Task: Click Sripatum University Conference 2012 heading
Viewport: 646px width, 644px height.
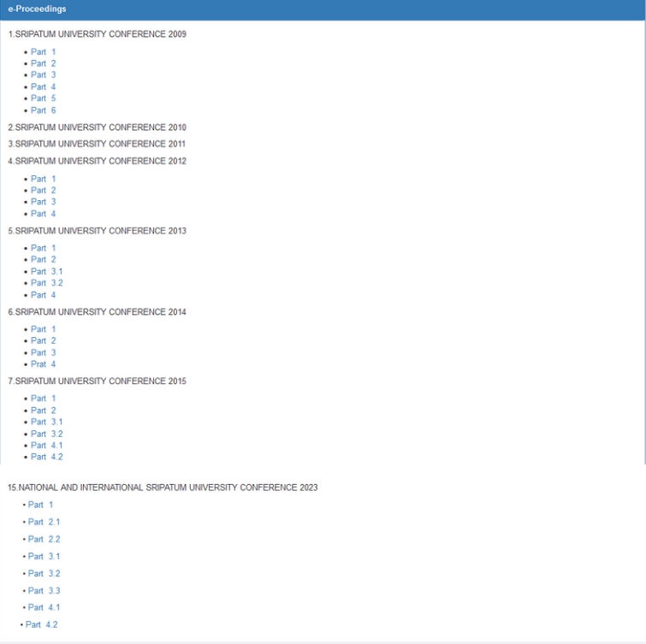Action: 98,161
